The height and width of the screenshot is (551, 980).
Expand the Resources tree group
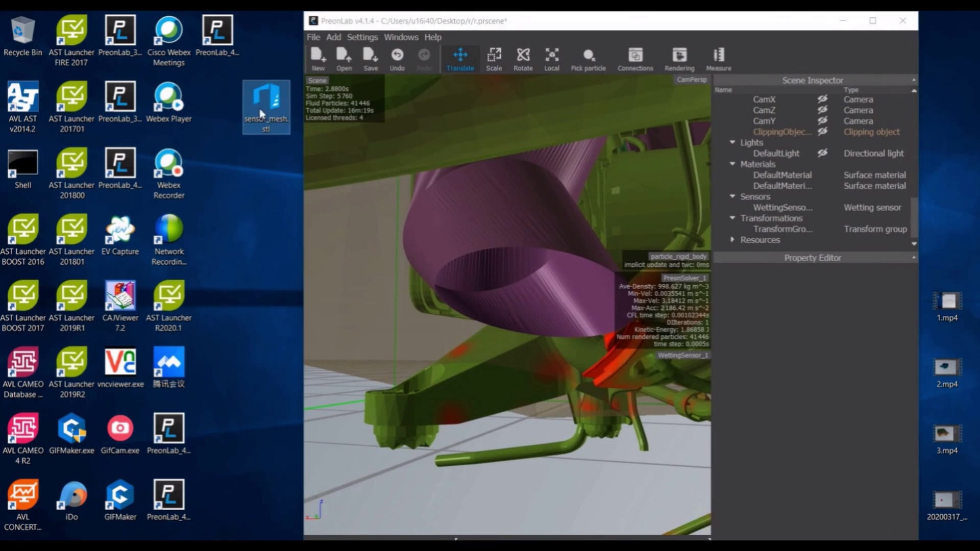(x=732, y=239)
